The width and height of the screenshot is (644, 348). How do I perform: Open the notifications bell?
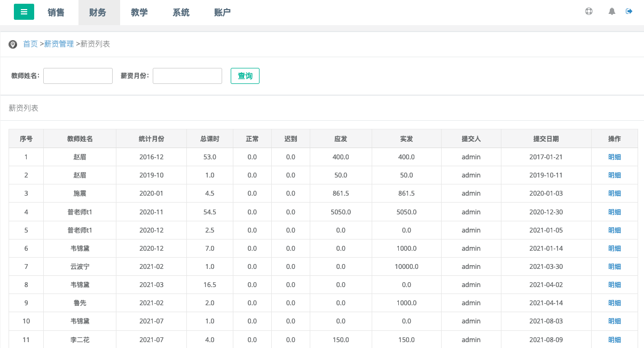(x=612, y=11)
